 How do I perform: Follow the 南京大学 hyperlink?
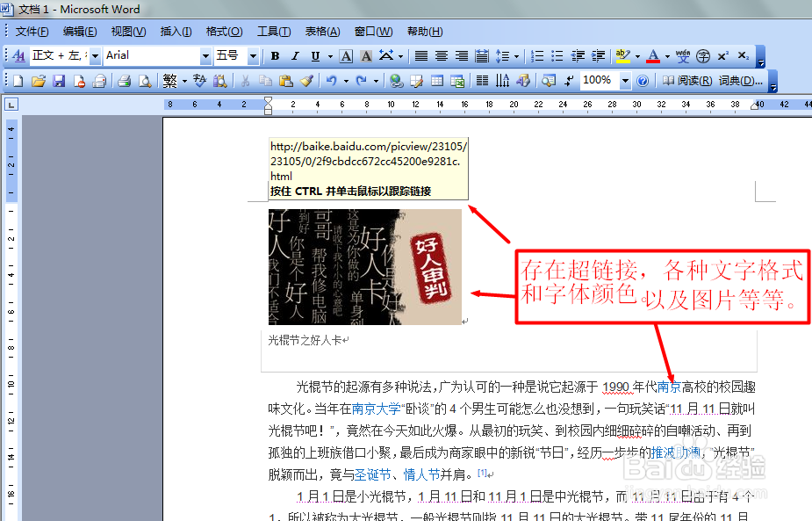[376, 409]
